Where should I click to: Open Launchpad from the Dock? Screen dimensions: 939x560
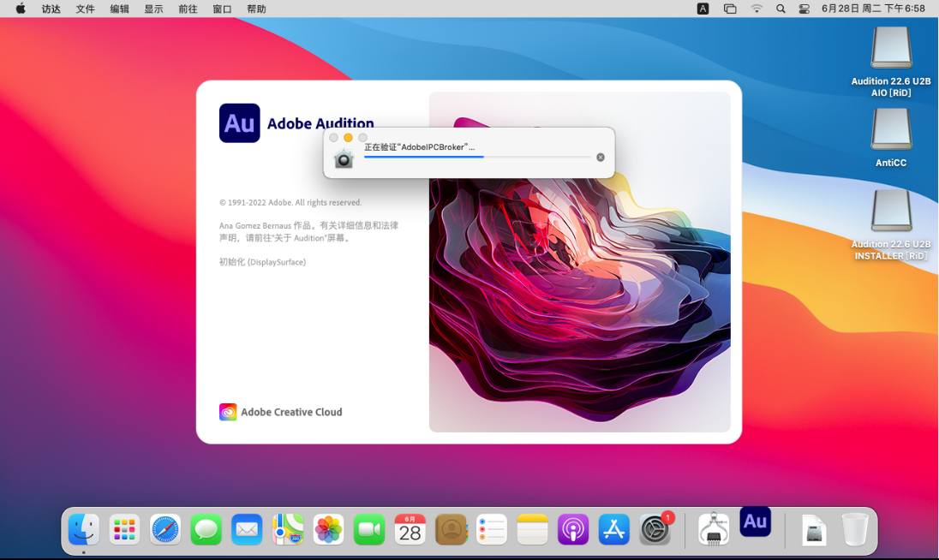point(124,529)
